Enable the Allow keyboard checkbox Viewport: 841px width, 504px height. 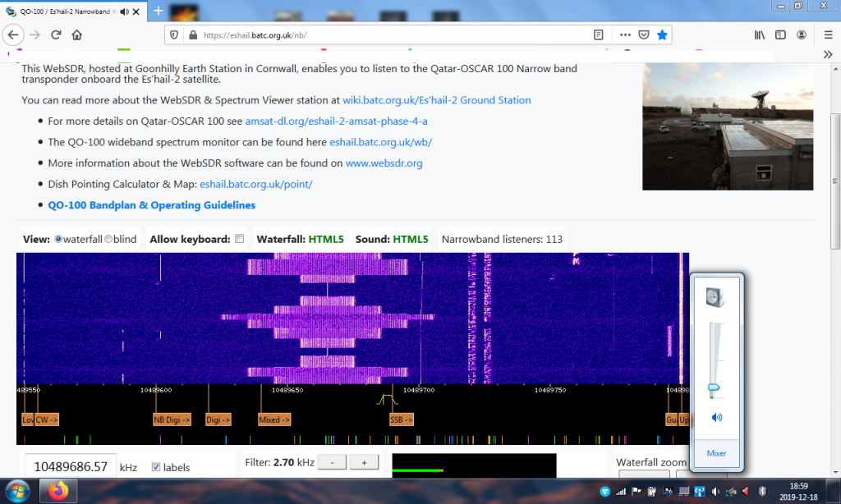pyautogui.click(x=239, y=239)
